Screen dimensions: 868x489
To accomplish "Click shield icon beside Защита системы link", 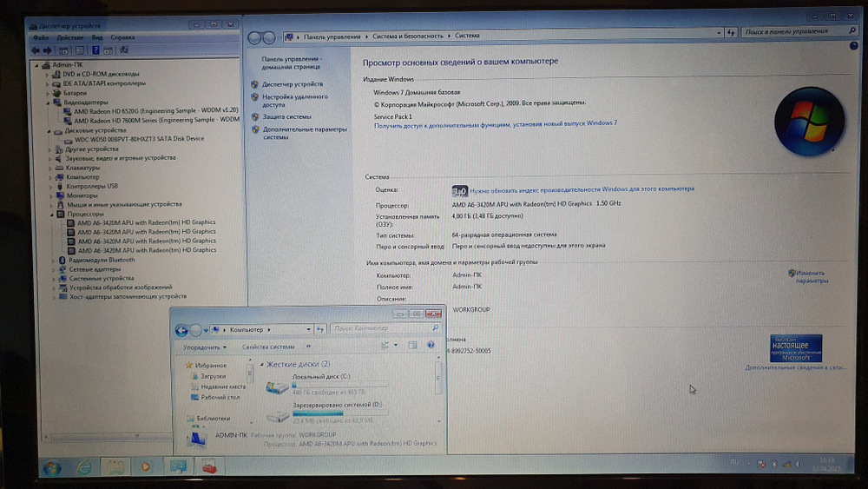I will 255,117.
